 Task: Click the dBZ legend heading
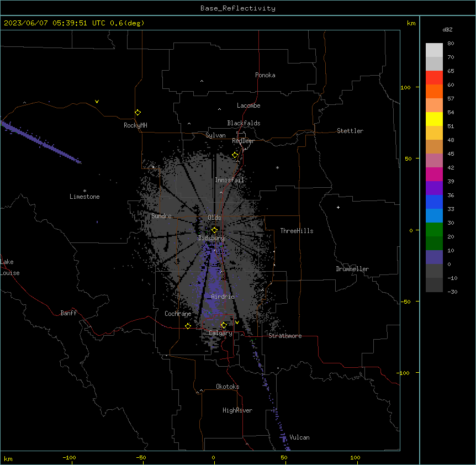(x=447, y=29)
